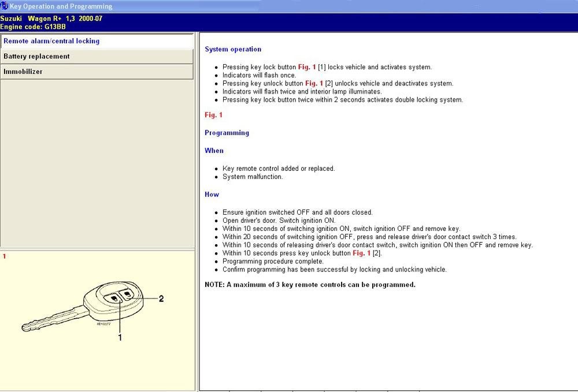Viewport: 578px width, 392px height.
Task: Click standalone Fig. 1 label below System operation
Action: click(213, 115)
